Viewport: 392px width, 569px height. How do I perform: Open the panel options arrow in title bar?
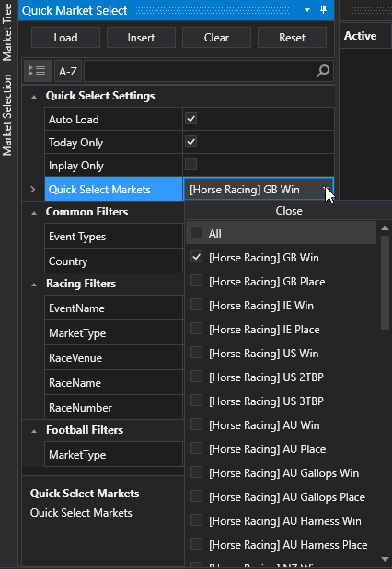click(307, 10)
